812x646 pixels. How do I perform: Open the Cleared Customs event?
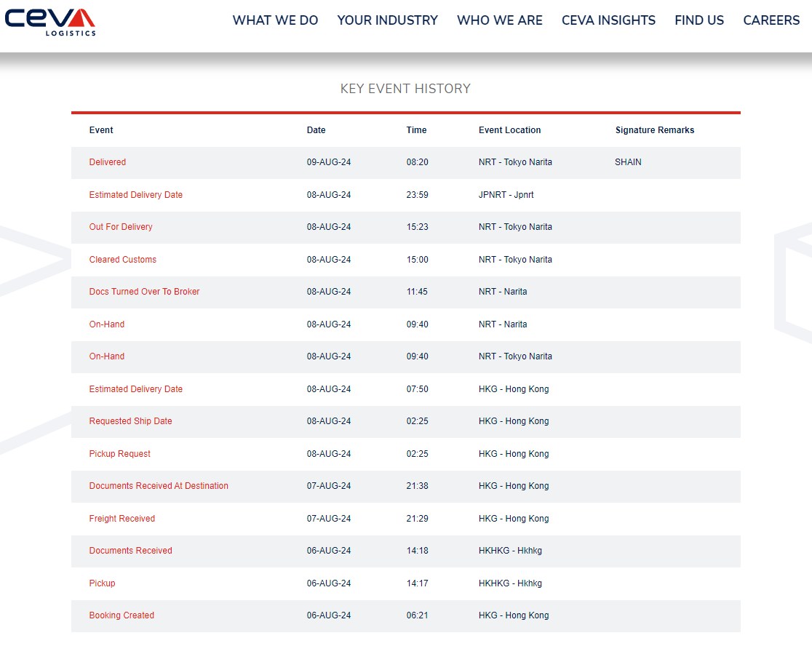click(123, 259)
